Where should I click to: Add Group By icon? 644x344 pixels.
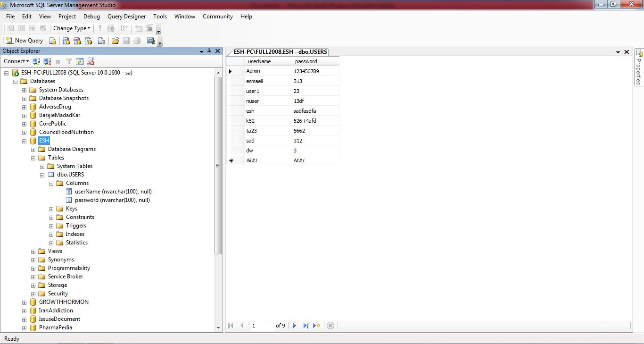tap(125, 28)
